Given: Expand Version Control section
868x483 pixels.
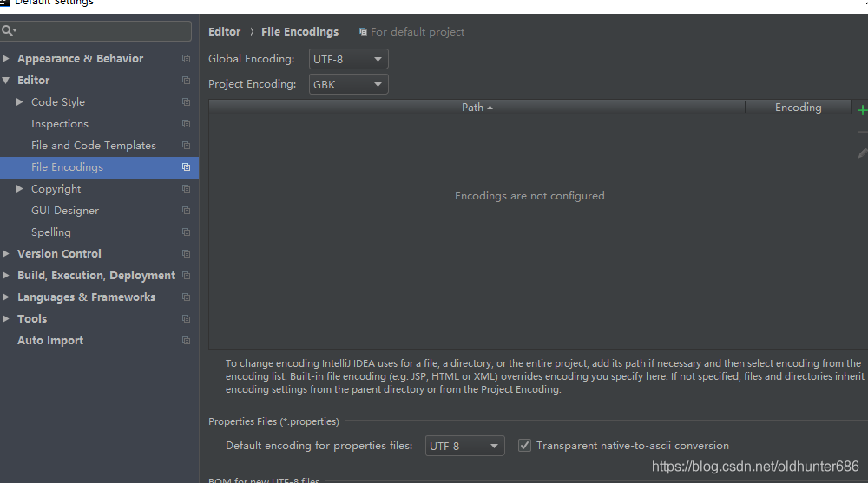Looking at the screenshot, I should pos(5,254).
